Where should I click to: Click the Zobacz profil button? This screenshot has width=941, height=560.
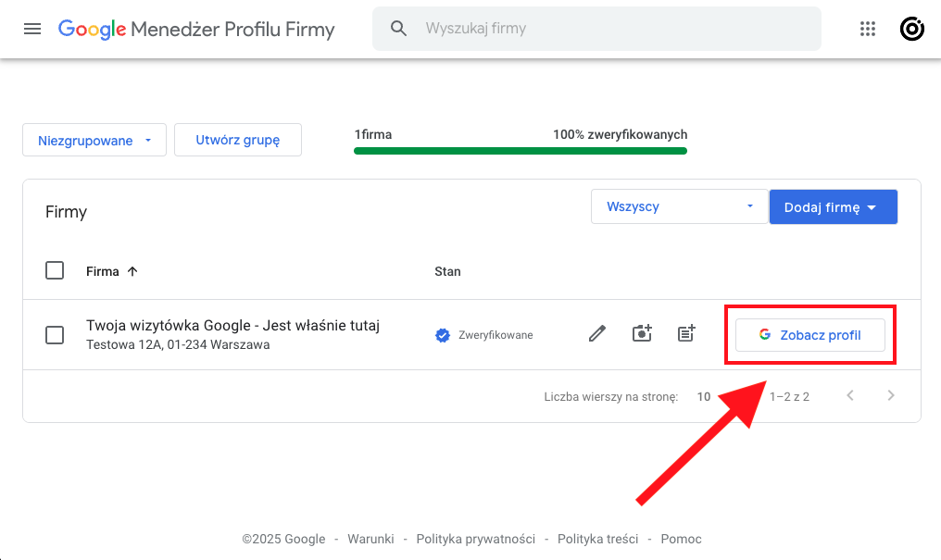(810, 335)
